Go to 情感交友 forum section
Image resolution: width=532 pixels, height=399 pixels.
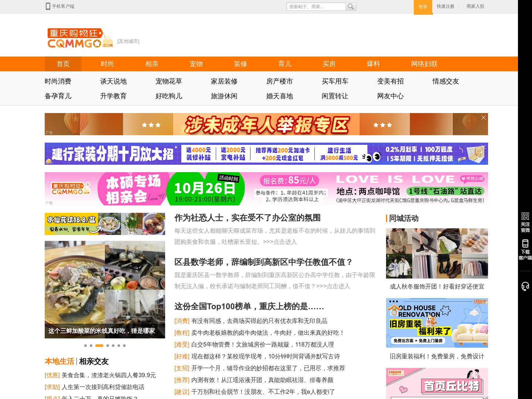click(446, 81)
